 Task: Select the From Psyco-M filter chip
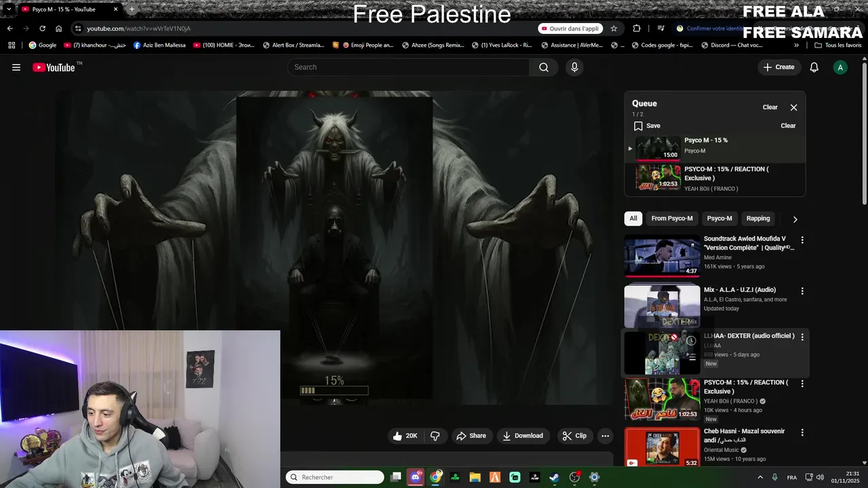(x=672, y=218)
